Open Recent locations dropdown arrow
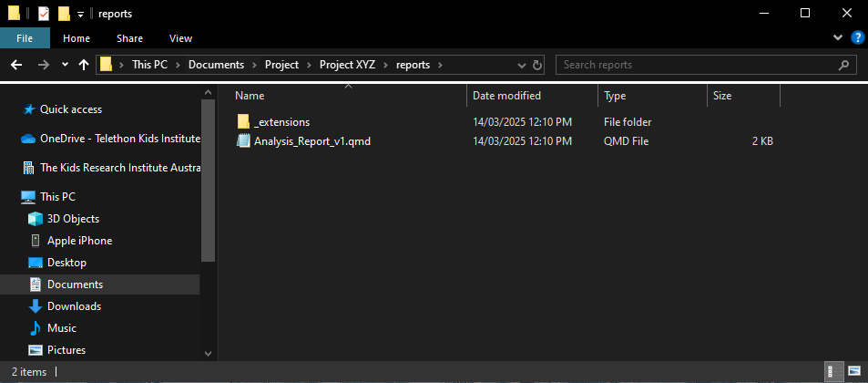 coord(65,65)
